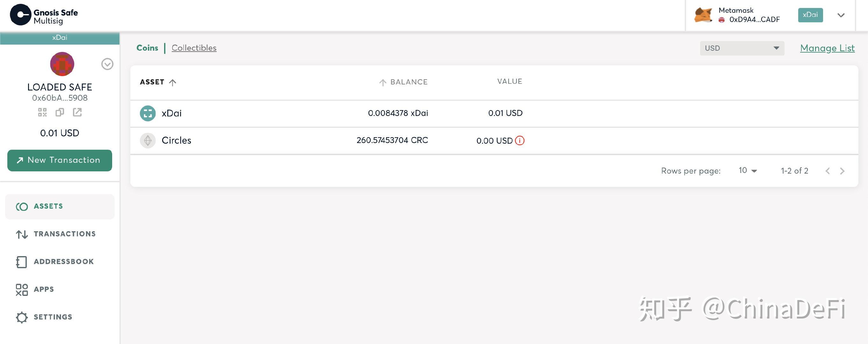The height and width of the screenshot is (344, 868).
Task: Switch to the Collectibles tab
Action: point(194,47)
